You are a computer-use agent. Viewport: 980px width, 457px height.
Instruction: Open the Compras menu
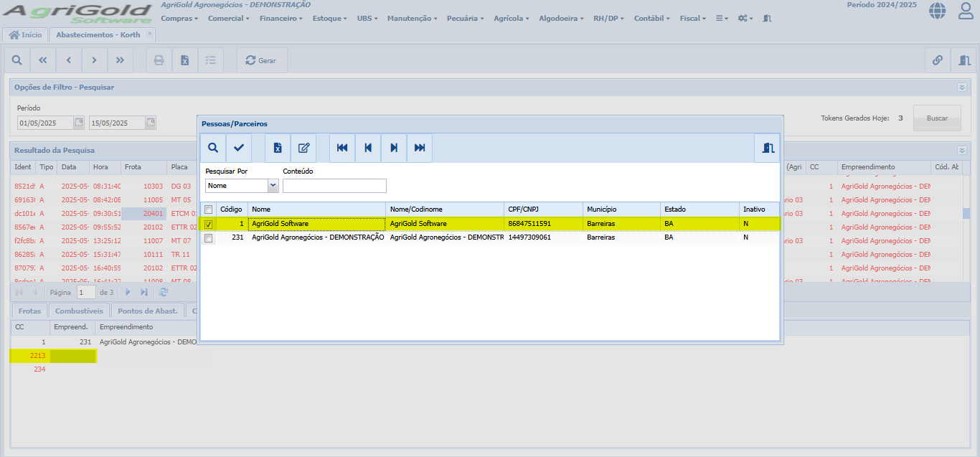[179, 18]
